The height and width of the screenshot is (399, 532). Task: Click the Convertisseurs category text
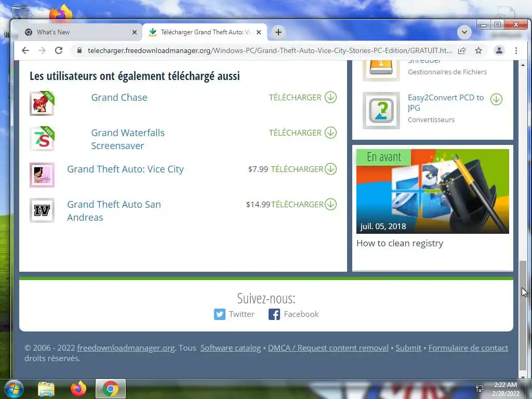[x=431, y=120]
